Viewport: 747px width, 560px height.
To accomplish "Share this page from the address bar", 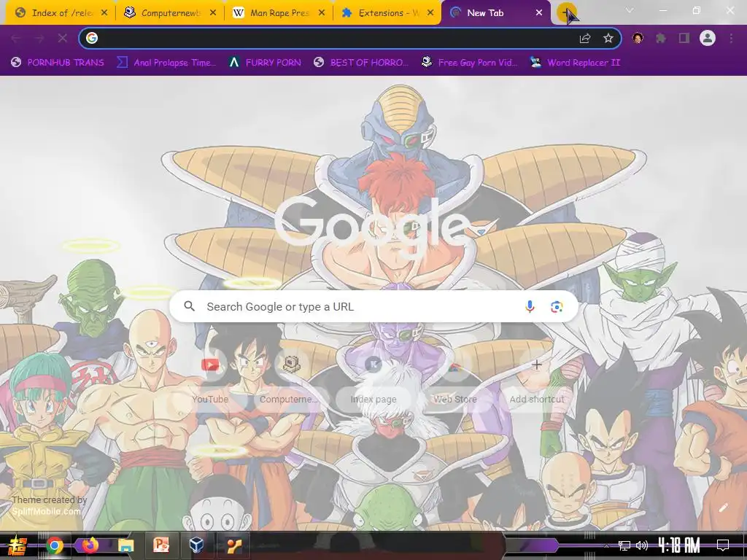I will (x=585, y=38).
